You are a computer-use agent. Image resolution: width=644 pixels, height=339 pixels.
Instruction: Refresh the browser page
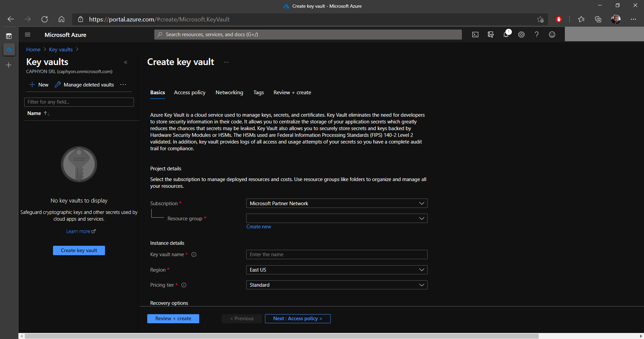[x=45, y=19]
